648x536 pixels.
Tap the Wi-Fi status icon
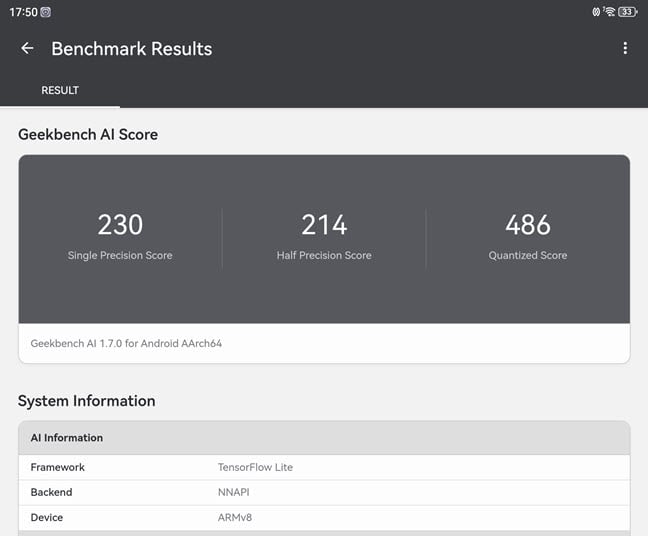coord(609,12)
